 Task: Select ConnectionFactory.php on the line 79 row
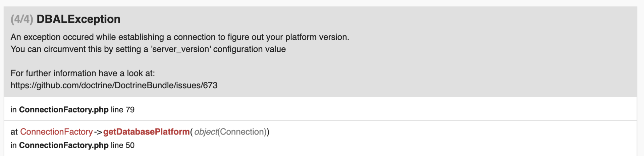click(x=64, y=110)
